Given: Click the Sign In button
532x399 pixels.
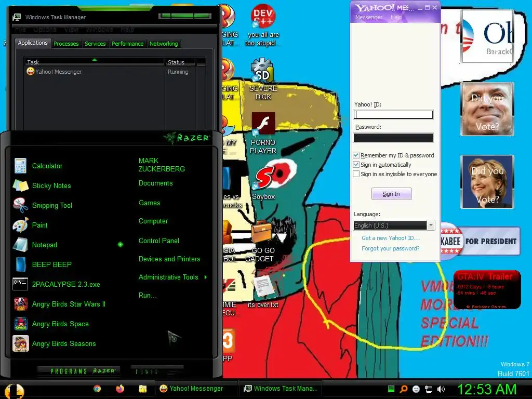Looking at the screenshot, I should 392,194.
